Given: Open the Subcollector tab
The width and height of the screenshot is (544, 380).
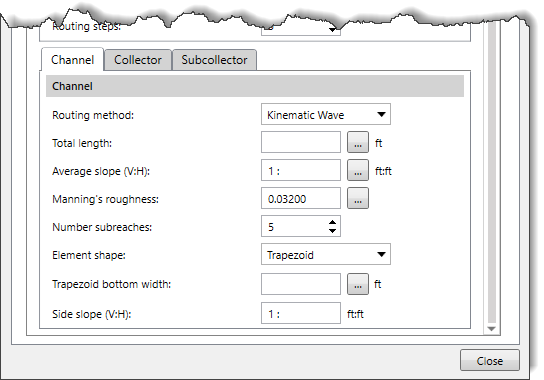Looking at the screenshot, I should pos(214,60).
